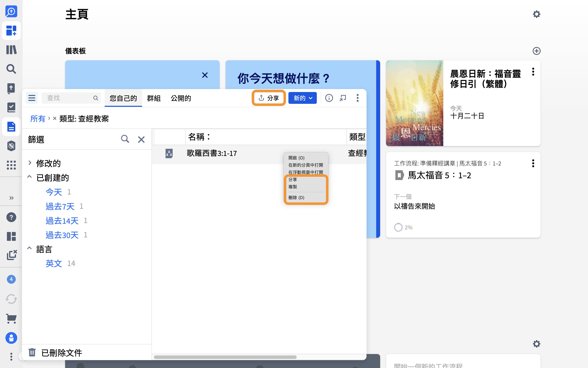Image resolution: width=588 pixels, height=368 pixels.
Task: Sort by the 名稱 column header
Action: coord(266,137)
